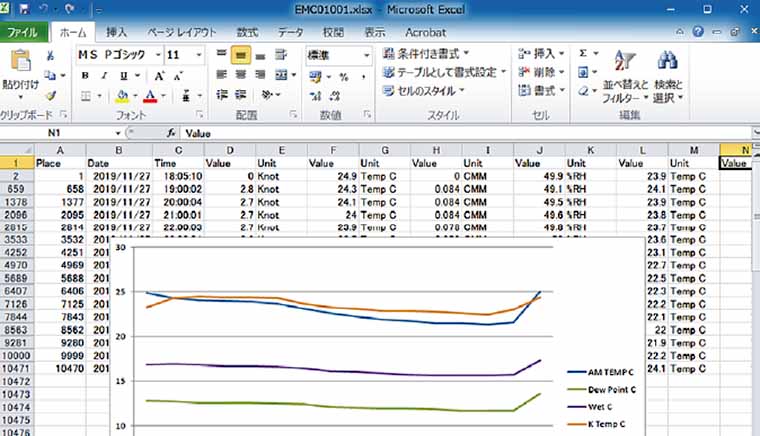Click the Fill down icon
This screenshot has width=760, height=436.
pyautogui.click(x=583, y=73)
